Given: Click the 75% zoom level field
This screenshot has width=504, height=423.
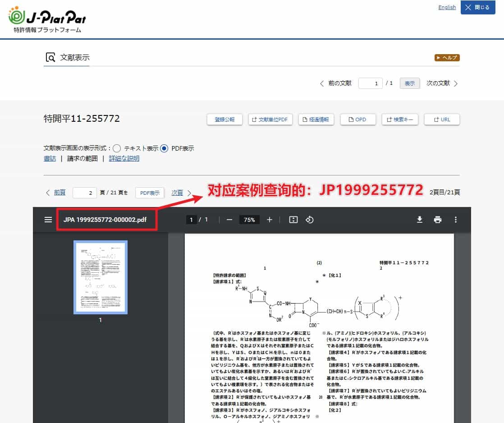Looking at the screenshot, I should pyautogui.click(x=249, y=220).
